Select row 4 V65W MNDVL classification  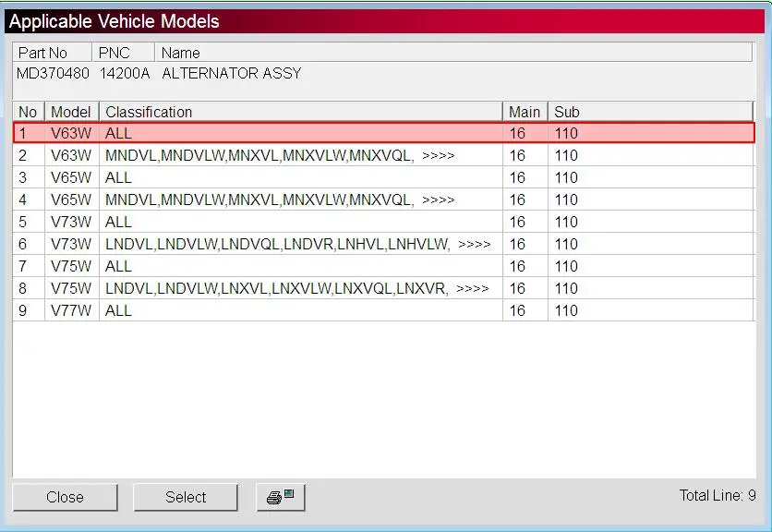(383, 199)
